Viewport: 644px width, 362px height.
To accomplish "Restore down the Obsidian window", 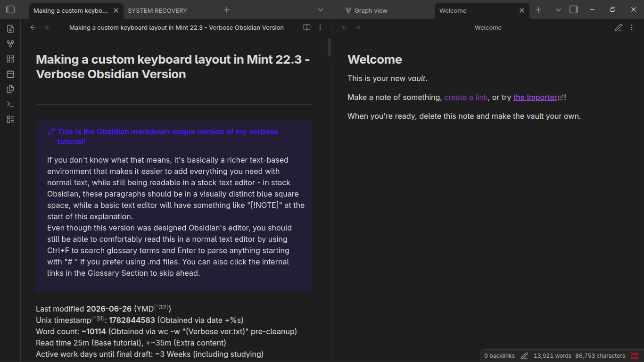I will pos(612,10).
